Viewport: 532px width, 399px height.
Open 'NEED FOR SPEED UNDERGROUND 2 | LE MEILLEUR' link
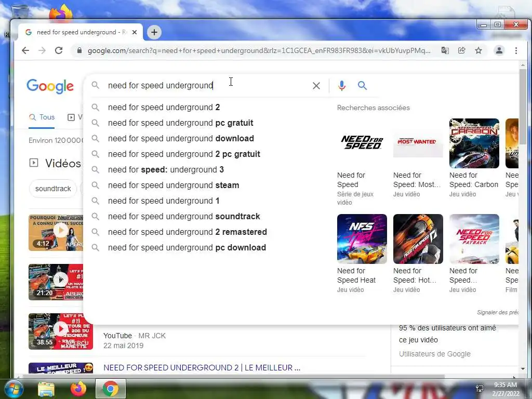(x=202, y=368)
